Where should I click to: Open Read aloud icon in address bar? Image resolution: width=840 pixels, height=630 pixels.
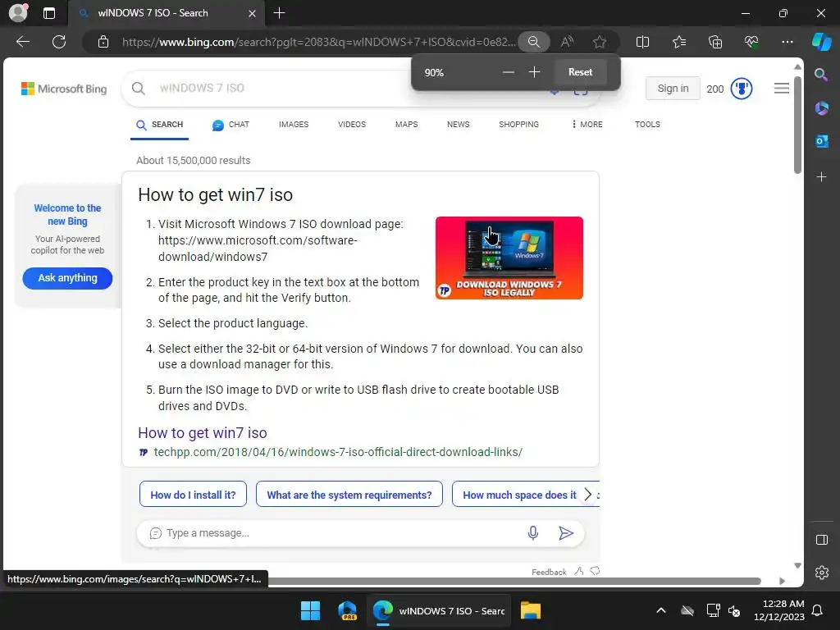tap(567, 42)
